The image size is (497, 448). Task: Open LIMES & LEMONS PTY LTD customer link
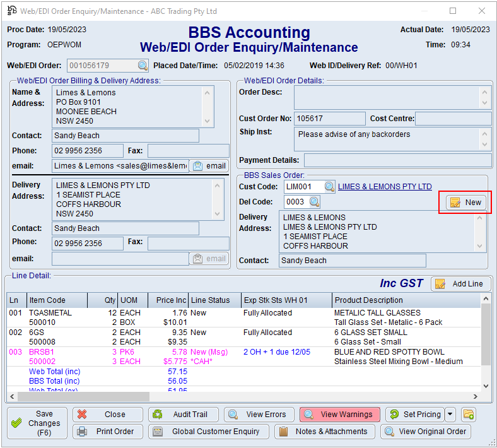coord(385,187)
